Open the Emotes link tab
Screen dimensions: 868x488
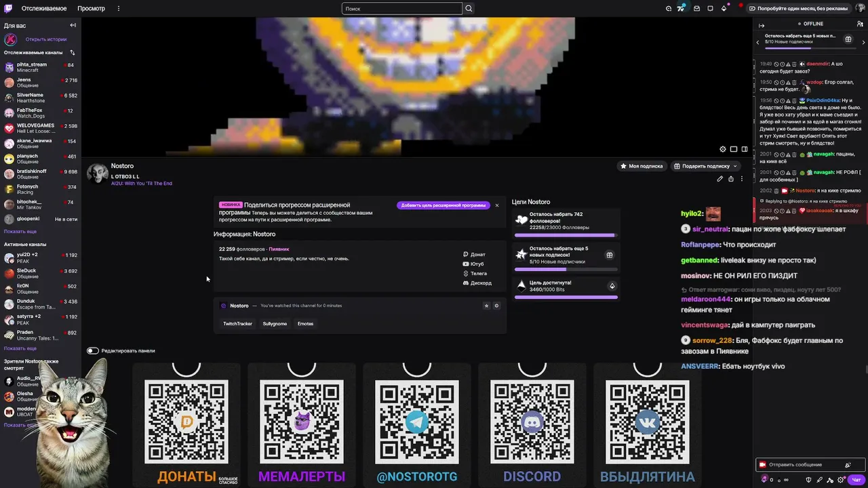[x=305, y=323]
